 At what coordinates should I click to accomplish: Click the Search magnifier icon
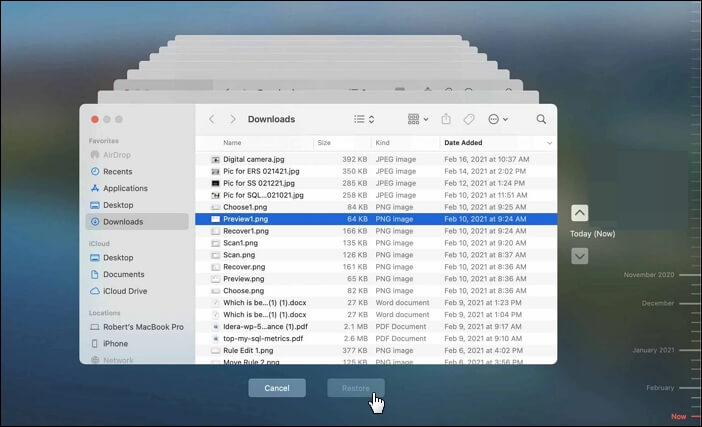tap(541, 119)
